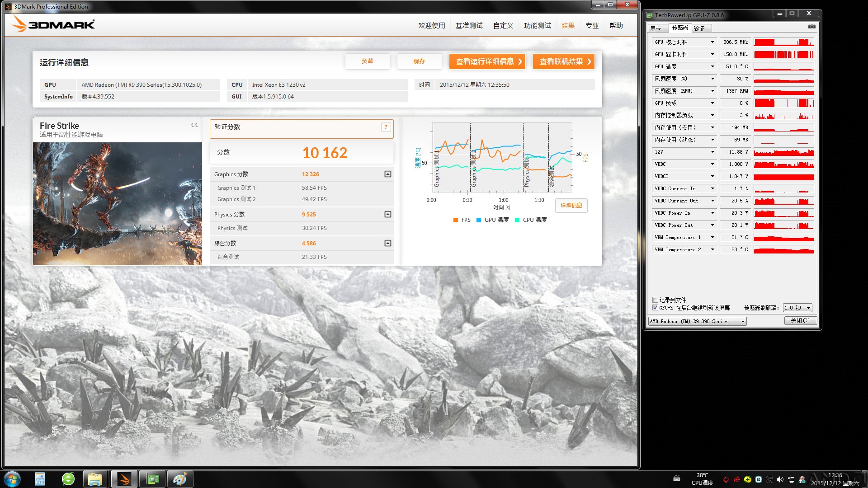
Task: Open 风扇速度 (RPM) sensor dropdown
Action: tap(712, 91)
